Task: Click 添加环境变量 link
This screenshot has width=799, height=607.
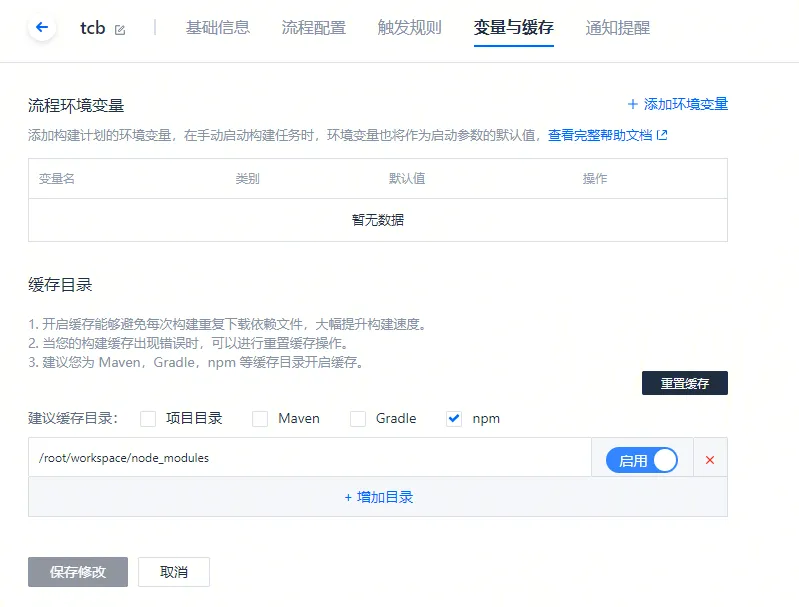Action: click(677, 104)
